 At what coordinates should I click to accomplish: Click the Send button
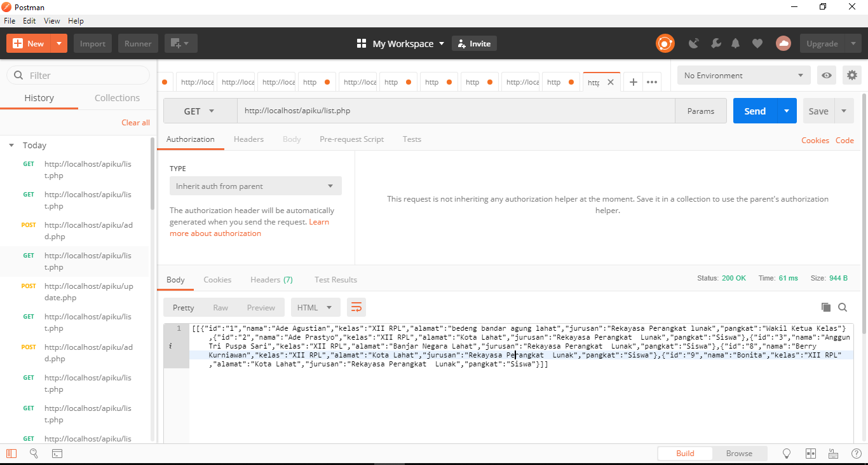[754, 111]
